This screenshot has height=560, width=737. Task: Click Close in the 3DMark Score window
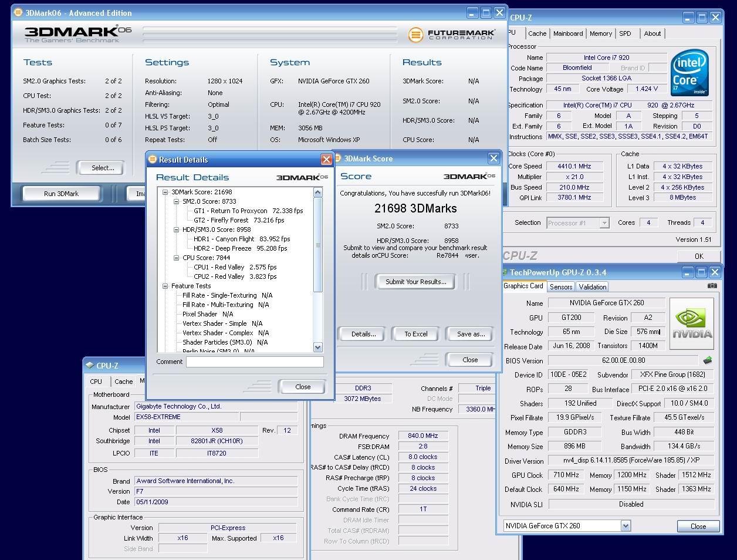click(470, 360)
